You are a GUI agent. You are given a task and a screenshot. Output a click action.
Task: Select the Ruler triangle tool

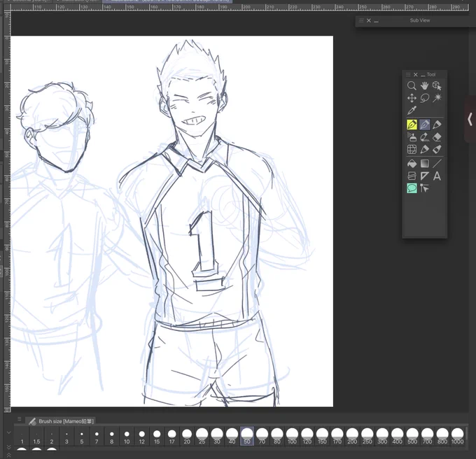click(424, 176)
